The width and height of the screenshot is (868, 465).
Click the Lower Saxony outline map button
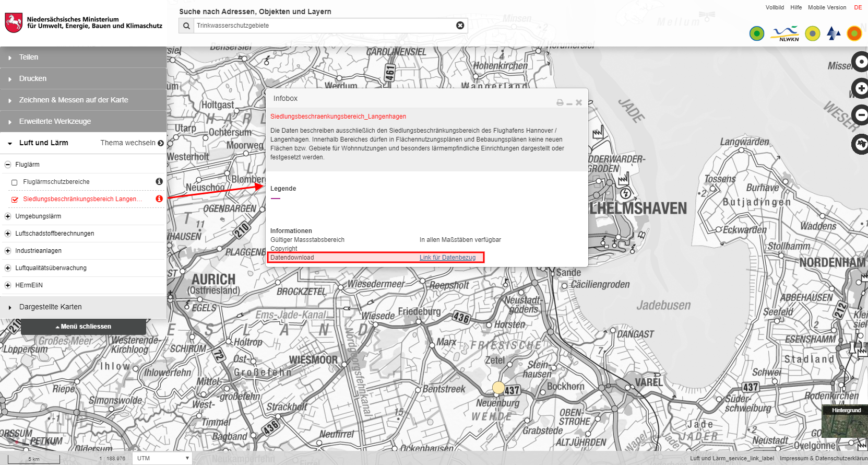pos(861,143)
